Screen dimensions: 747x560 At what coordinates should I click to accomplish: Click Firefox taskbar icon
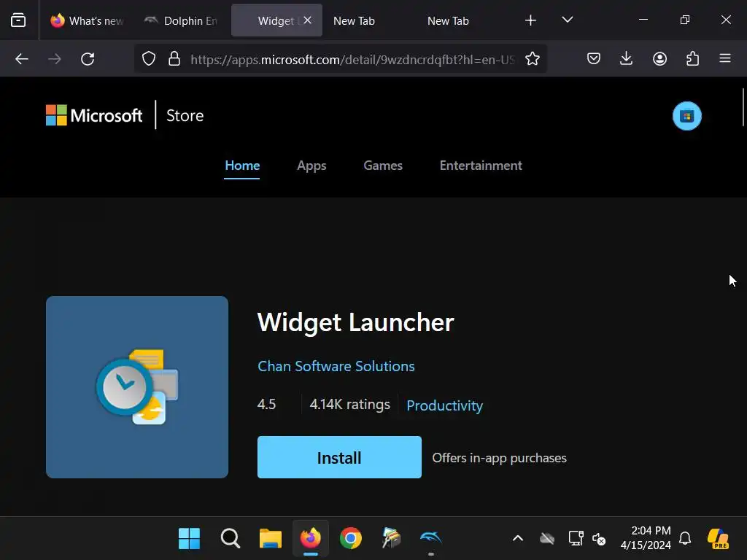(x=311, y=539)
